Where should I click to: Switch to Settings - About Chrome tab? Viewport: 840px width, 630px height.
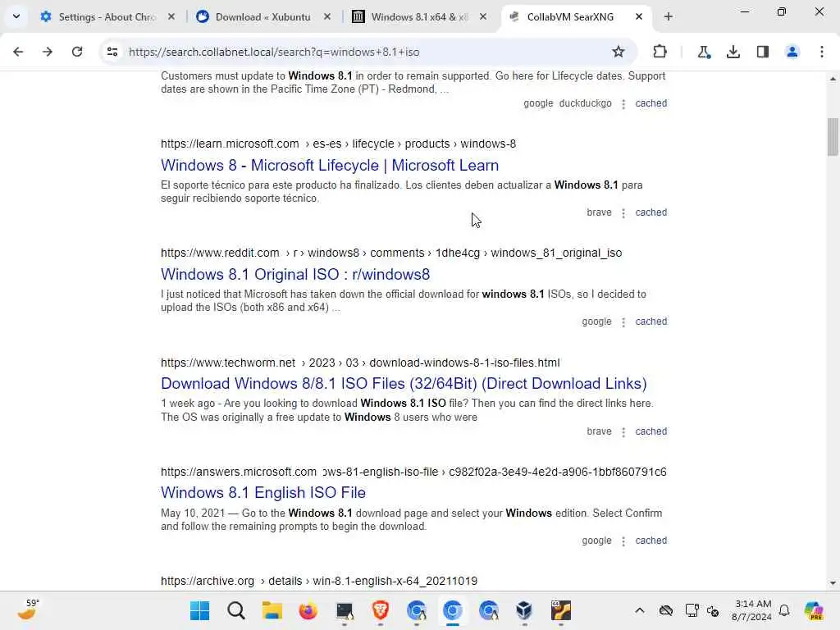[107, 17]
